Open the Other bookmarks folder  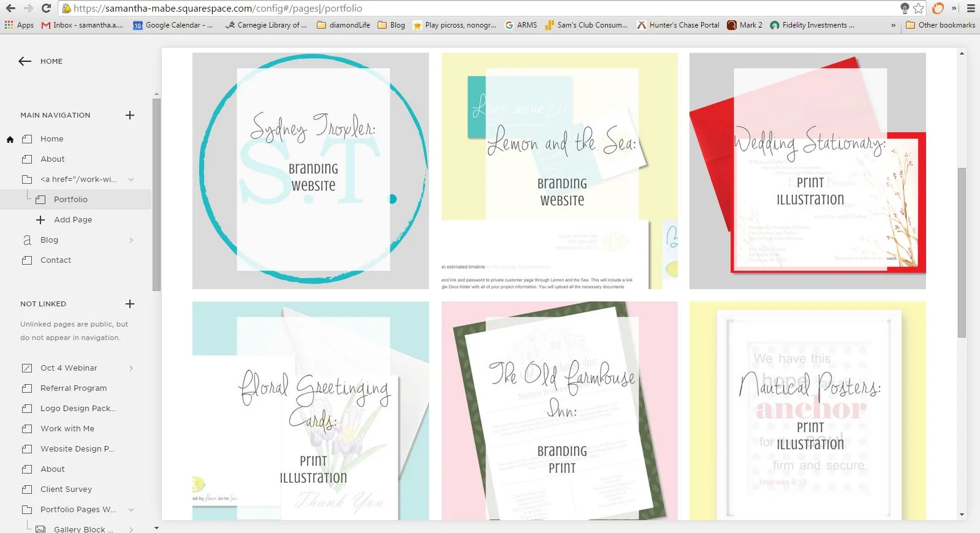941,25
